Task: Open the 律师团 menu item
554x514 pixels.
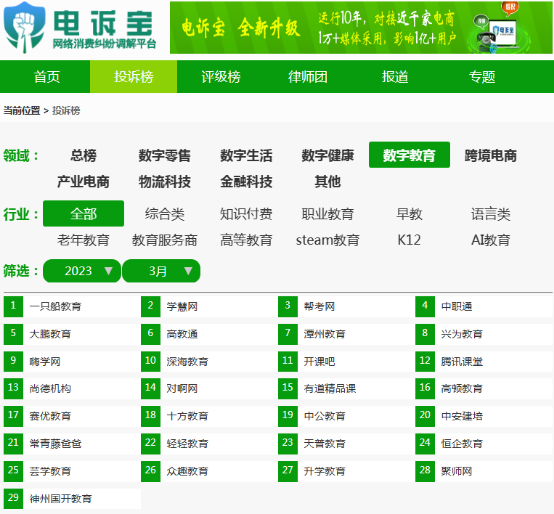Action: click(308, 77)
